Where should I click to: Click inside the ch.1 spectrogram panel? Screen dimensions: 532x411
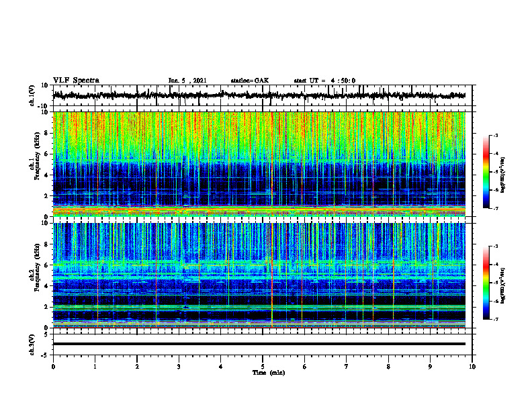click(x=259, y=164)
